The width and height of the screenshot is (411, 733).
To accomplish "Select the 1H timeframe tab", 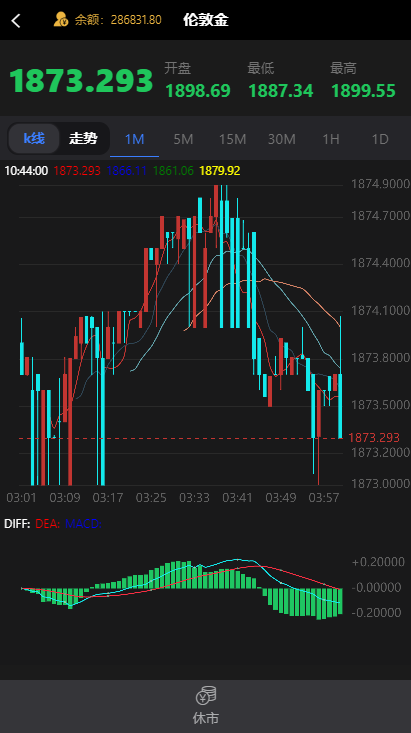I will (331, 139).
